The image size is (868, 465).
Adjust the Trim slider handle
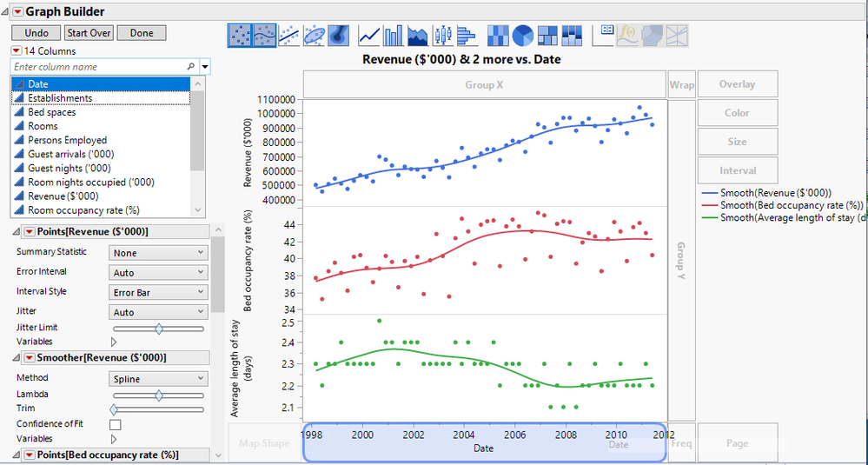[x=114, y=409]
